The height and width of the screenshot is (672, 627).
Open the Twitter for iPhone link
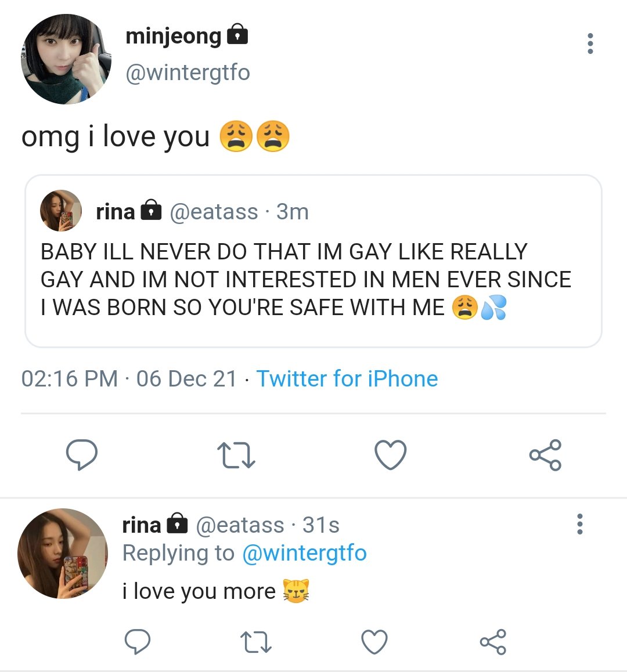pyautogui.click(x=347, y=379)
